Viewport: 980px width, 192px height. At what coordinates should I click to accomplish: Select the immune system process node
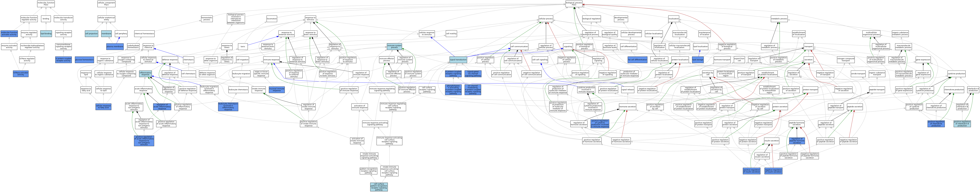tap(394, 46)
